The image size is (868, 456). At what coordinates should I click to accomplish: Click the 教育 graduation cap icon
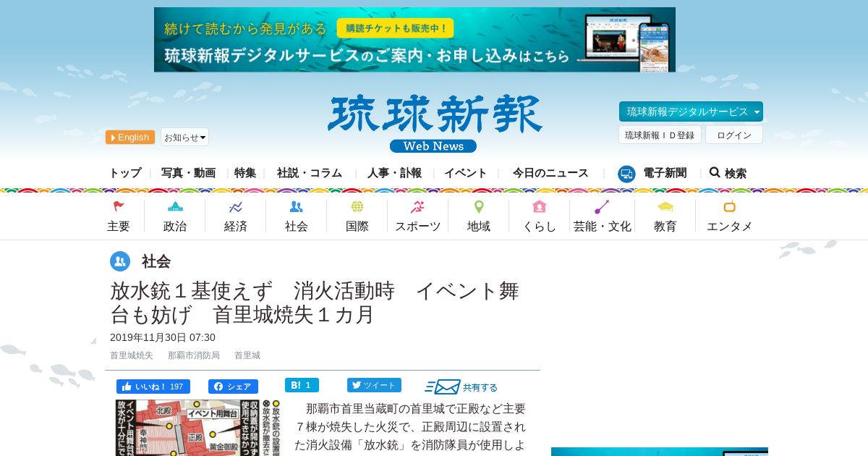click(x=665, y=206)
